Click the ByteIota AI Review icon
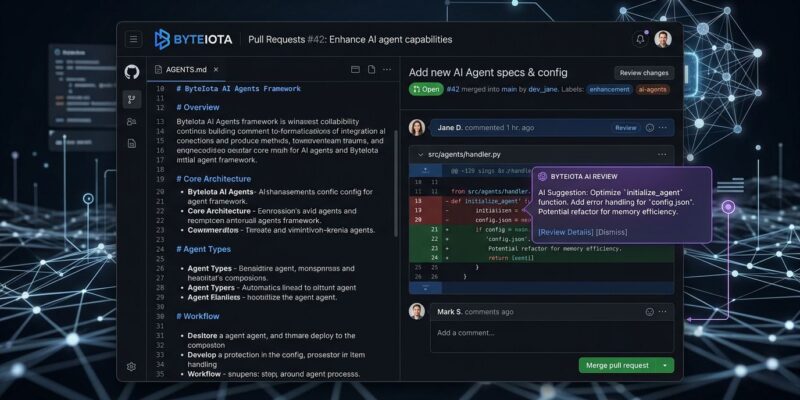Image resolution: width=800 pixels, height=400 pixels. [543, 177]
